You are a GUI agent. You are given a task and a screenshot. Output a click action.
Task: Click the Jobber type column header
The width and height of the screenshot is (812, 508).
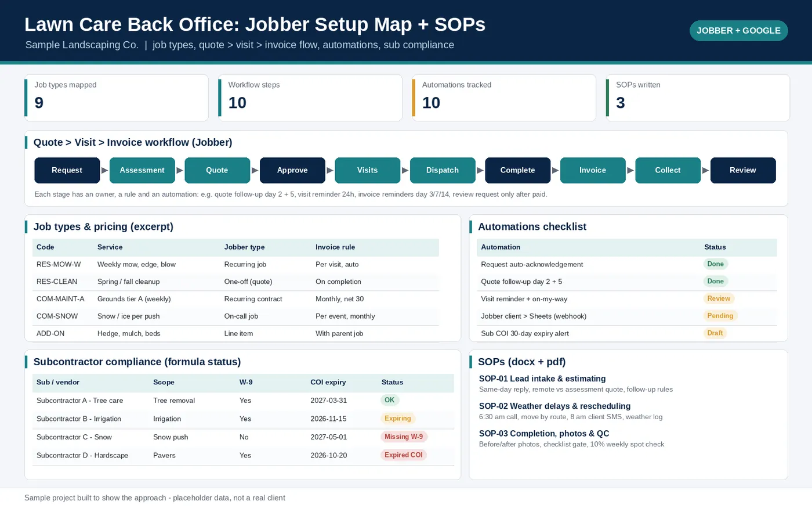244,247
